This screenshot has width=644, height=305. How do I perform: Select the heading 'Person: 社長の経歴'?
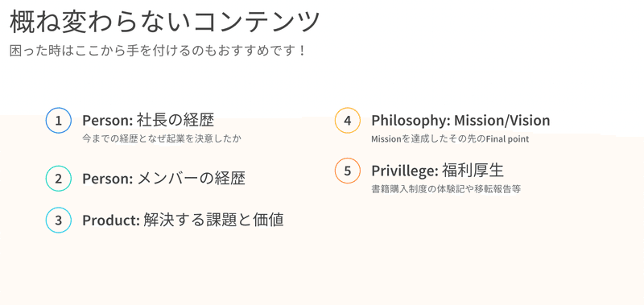pos(148,120)
